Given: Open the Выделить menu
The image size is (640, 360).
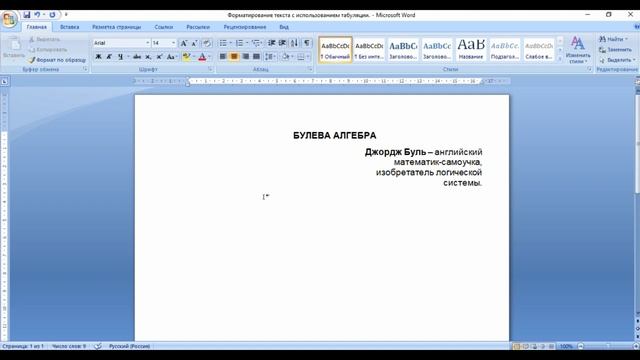Looking at the screenshot, I should (617, 60).
